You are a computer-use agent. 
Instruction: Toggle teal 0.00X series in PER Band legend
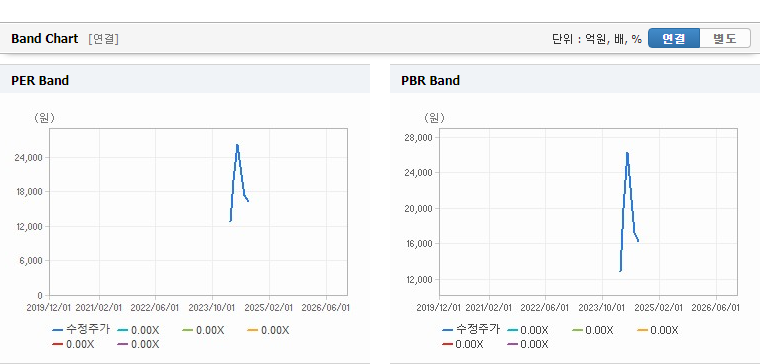point(139,330)
